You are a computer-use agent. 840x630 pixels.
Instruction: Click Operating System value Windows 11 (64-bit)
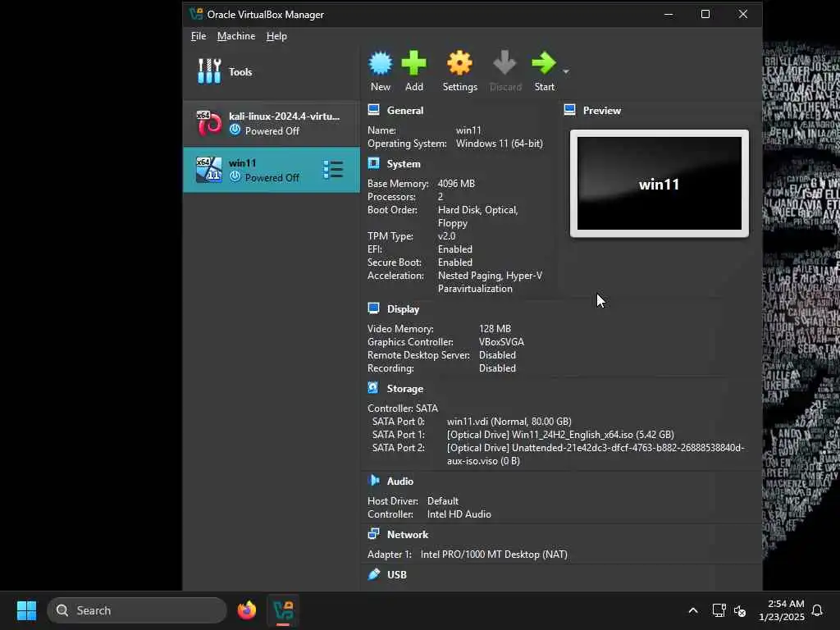click(500, 144)
